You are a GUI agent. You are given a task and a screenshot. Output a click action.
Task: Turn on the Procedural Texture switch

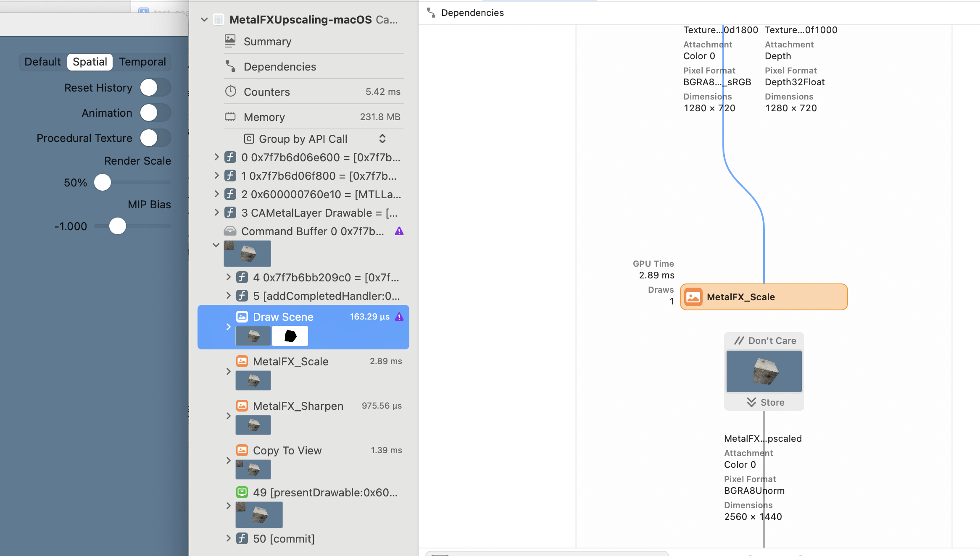tap(155, 138)
